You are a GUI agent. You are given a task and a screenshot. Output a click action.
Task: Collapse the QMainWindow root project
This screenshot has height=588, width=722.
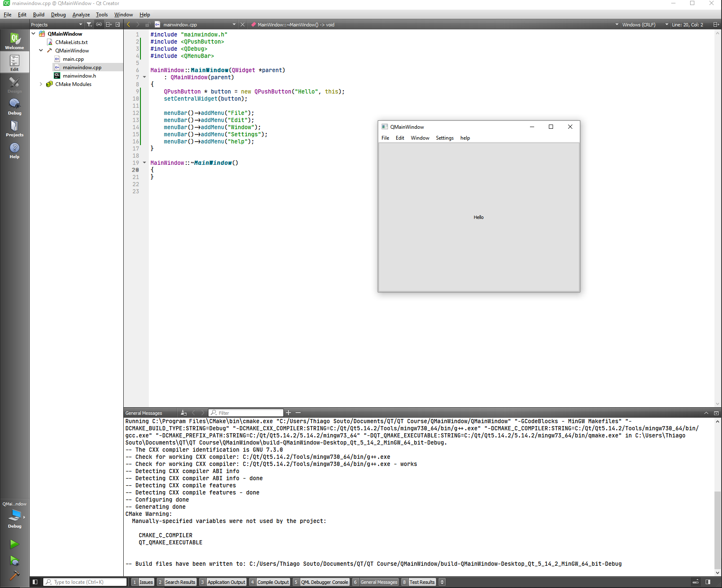tap(34, 34)
